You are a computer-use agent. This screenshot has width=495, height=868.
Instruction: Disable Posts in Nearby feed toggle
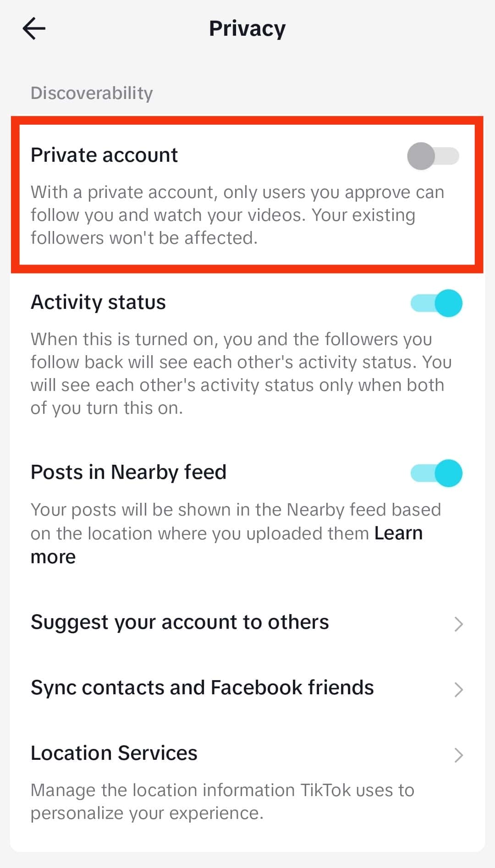click(436, 473)
